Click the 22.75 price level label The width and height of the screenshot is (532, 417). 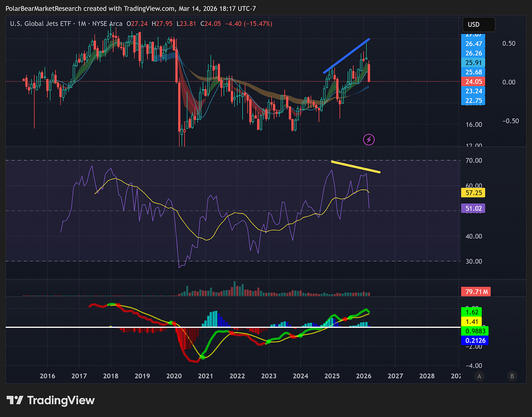click(473, 101)
